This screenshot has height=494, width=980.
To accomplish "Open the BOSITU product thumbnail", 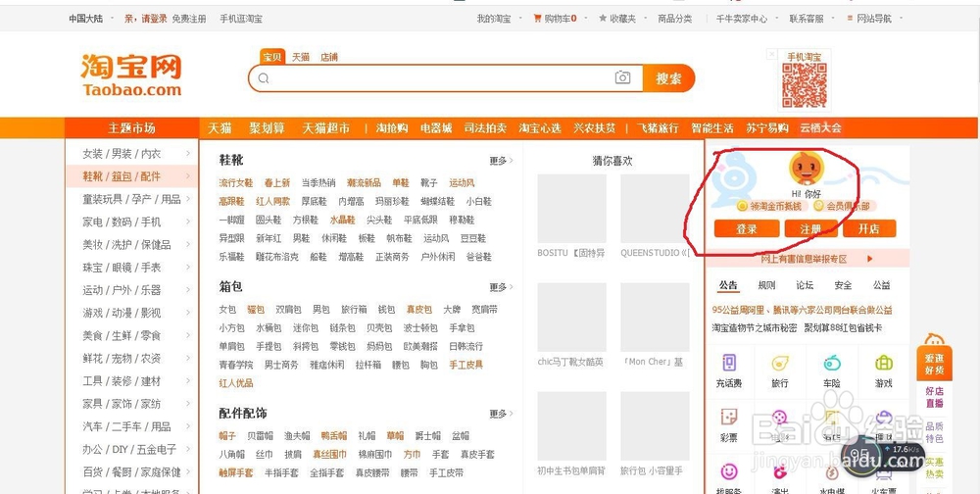I will 571,208.
